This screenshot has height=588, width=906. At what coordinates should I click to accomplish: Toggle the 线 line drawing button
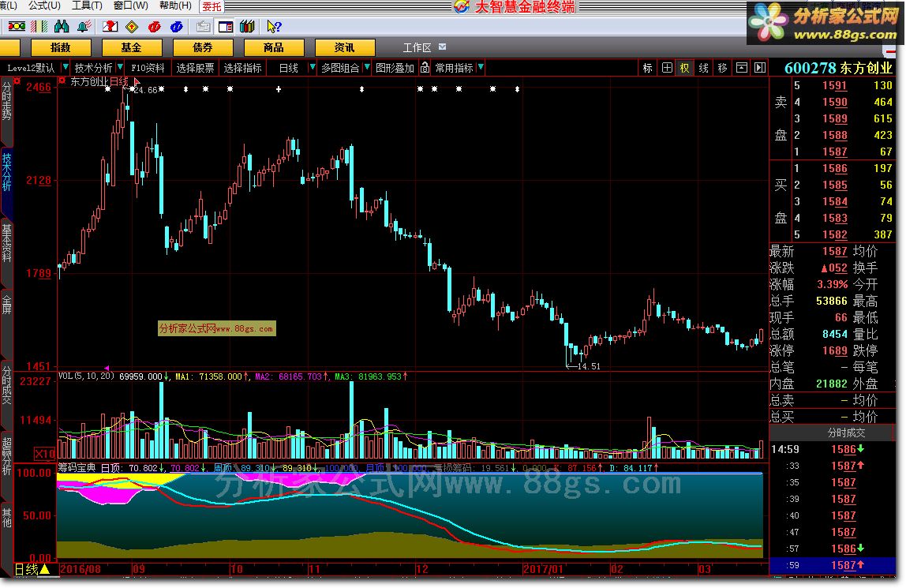[x=704, y=68]
